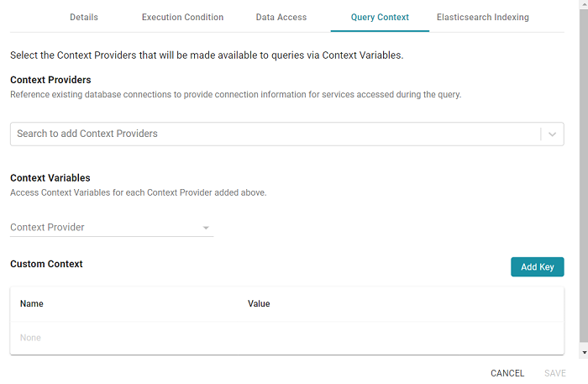Click the Context Provider dropdown arrow
The image size is (588, 384).
[x=206, y=228]
